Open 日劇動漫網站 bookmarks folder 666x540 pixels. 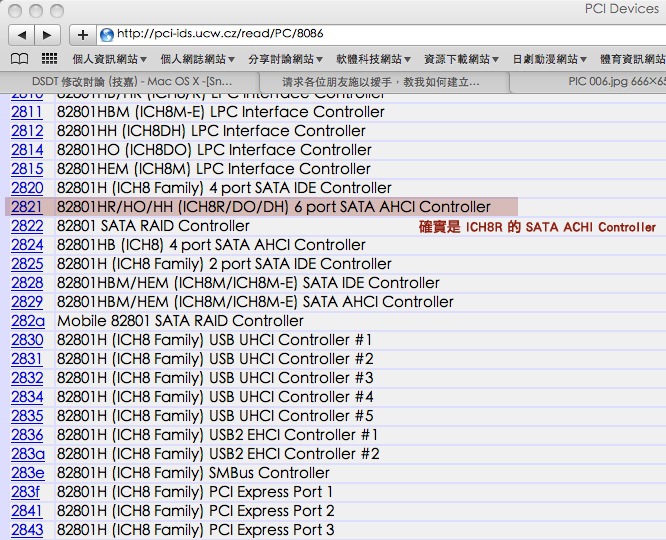550,59
